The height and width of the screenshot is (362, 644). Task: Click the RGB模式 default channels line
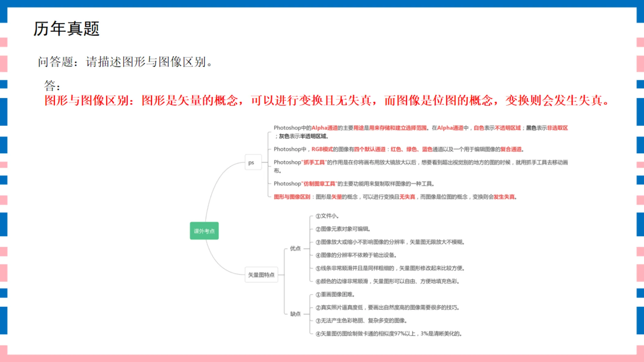coord(399,149)
